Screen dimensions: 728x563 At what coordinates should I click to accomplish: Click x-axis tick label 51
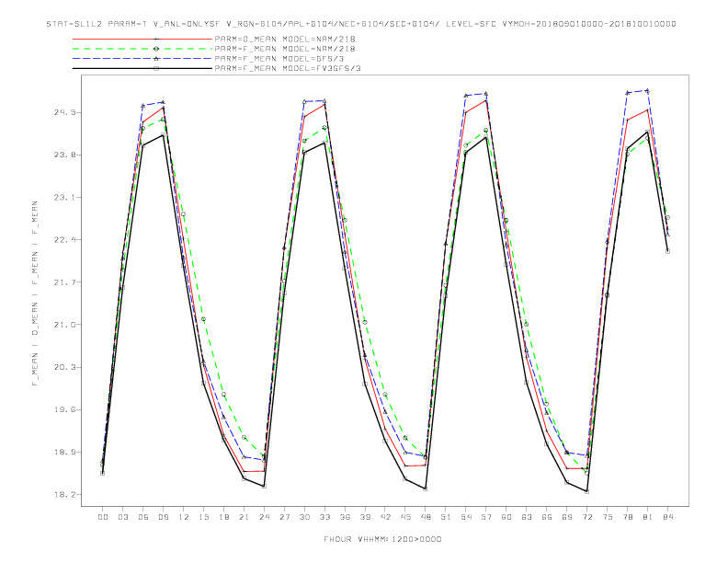click(x=446, y=517)
